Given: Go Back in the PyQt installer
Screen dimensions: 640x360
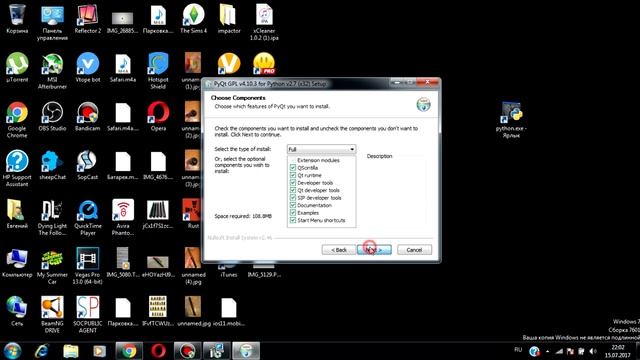Looking at the screenshot, I should [x=339, y=250].
